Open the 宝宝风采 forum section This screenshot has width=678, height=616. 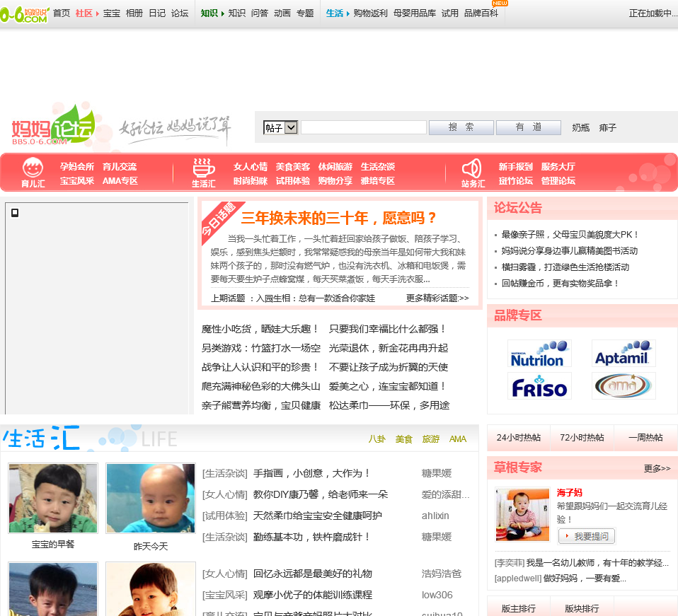[x=77, y=181]
